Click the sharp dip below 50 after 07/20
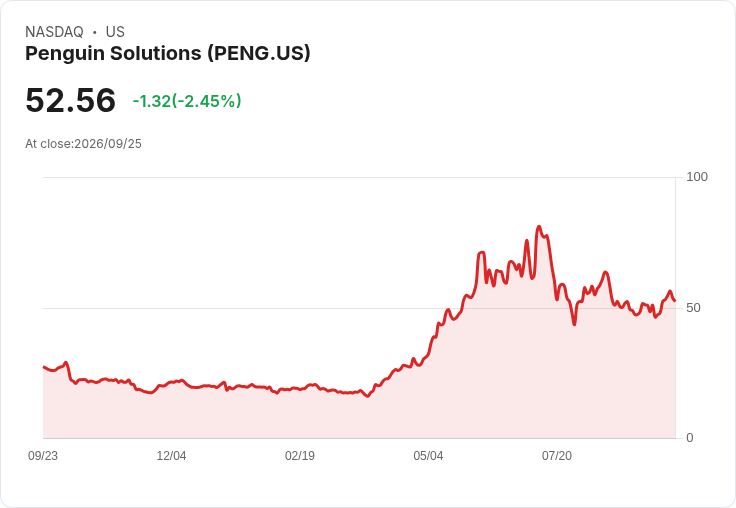This screenshot has height=508, width=736. [x=574, y=324]
